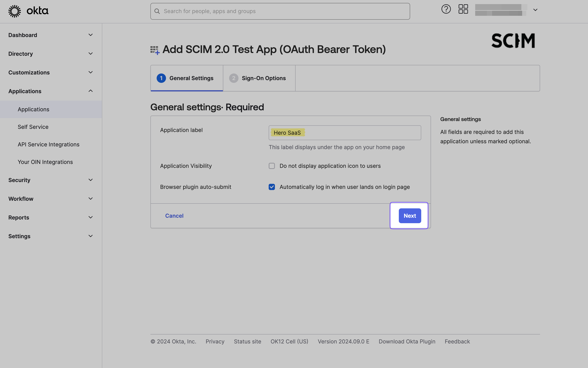The width and height of the screenshot is (588, 368).
Task: Click the profile/account dropdown arrow
Action: coord(535,10)
